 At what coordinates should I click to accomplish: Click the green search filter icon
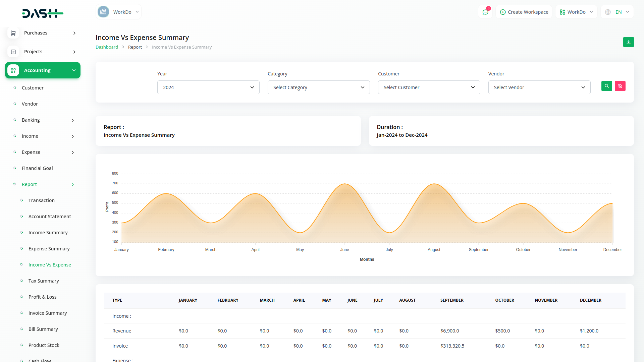606,86
